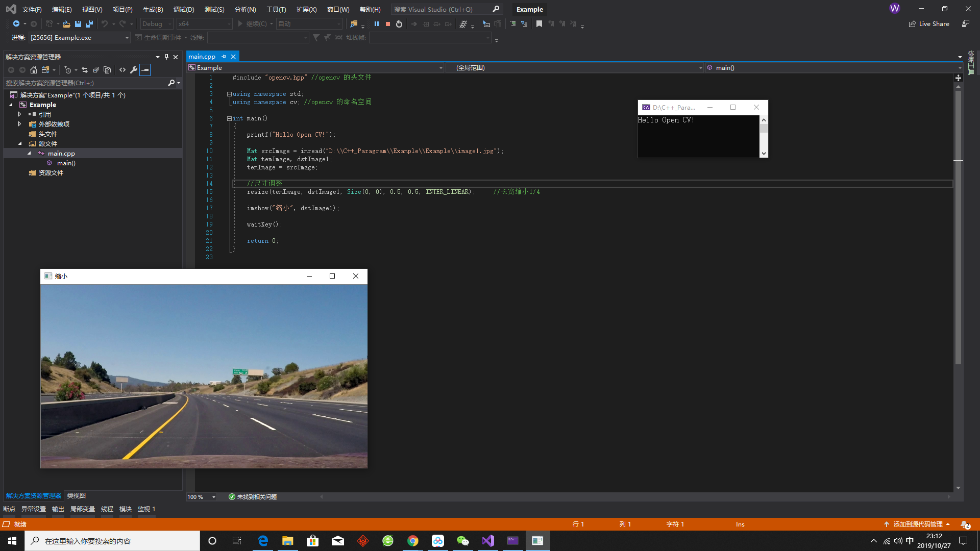
Task: Click the View Code icon in Solution Explorer
Action: coord(122,70)
